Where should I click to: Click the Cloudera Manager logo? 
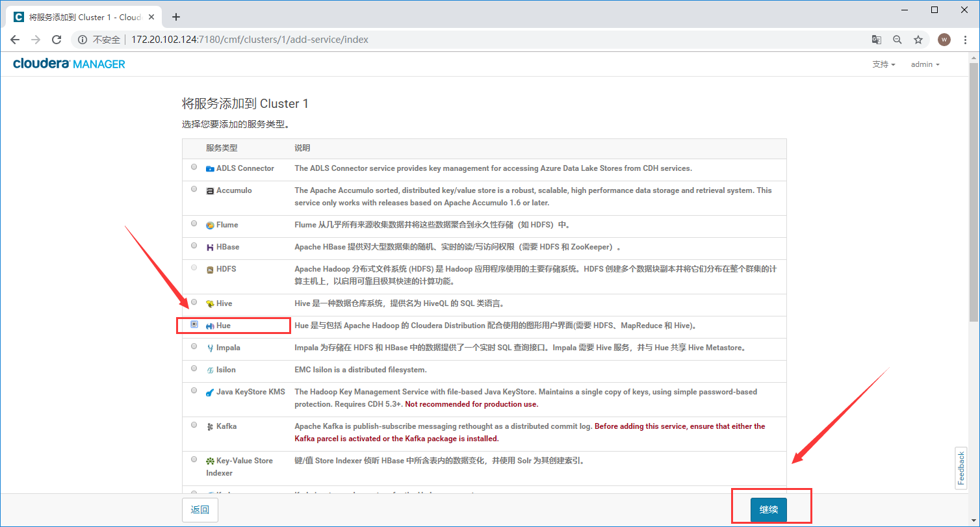point(69,64)
